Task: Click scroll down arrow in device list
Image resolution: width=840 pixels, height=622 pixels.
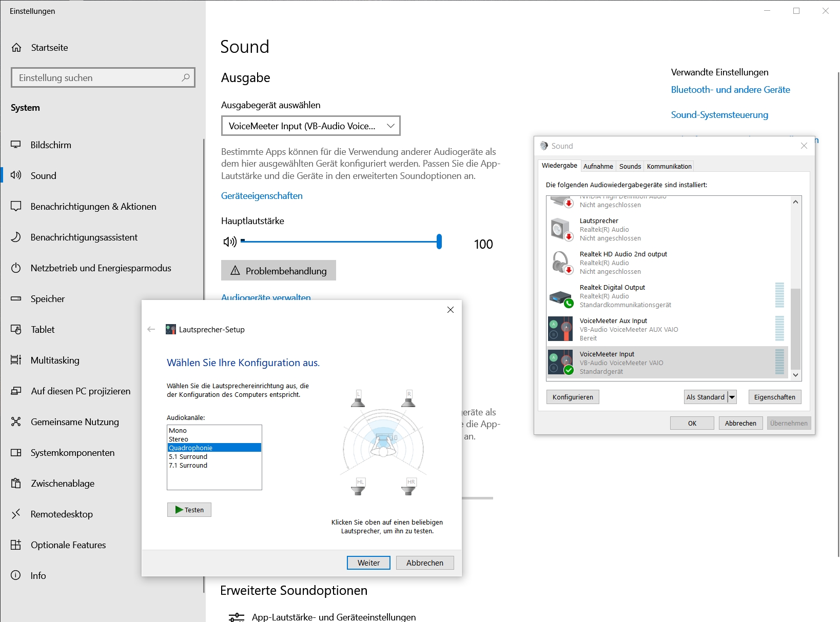Action: 795,375
